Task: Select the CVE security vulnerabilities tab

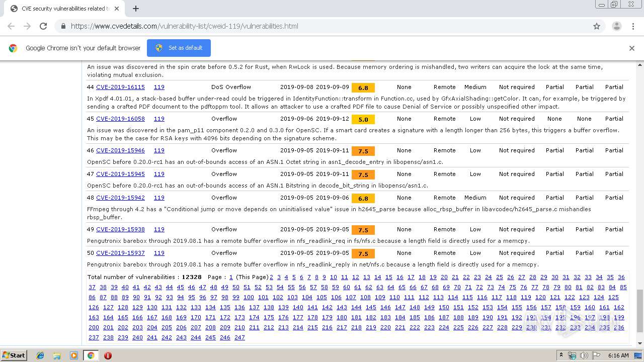Action: coord(64,9)
